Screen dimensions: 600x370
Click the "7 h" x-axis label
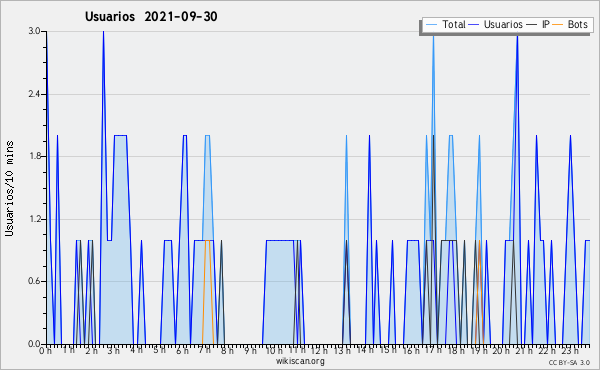pos(205,350)
